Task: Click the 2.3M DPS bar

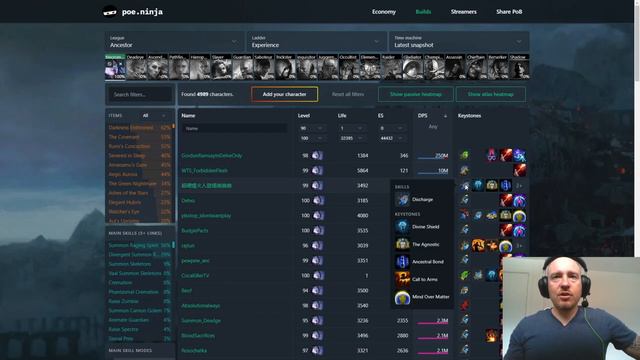Action: point(433,321)
